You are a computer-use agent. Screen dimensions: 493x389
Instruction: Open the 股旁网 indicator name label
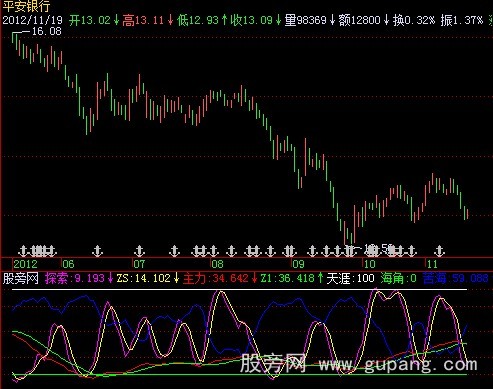tap(21, 278)
